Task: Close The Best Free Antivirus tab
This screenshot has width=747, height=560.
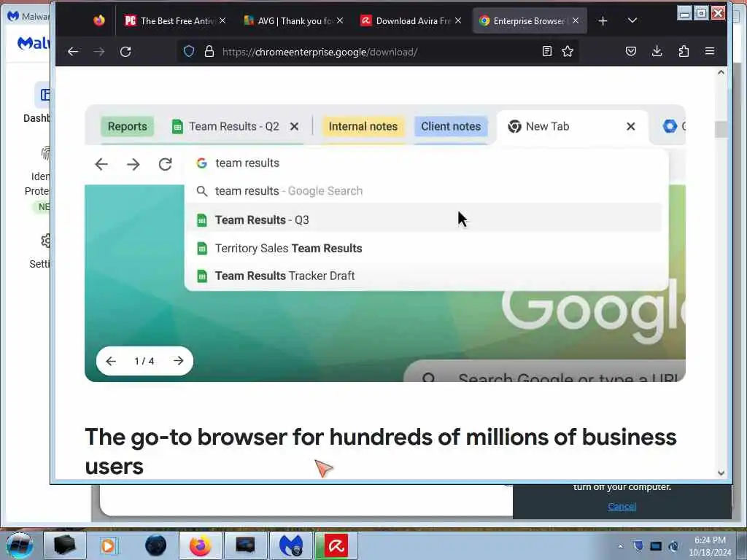Action: click(x=222, y=20)
